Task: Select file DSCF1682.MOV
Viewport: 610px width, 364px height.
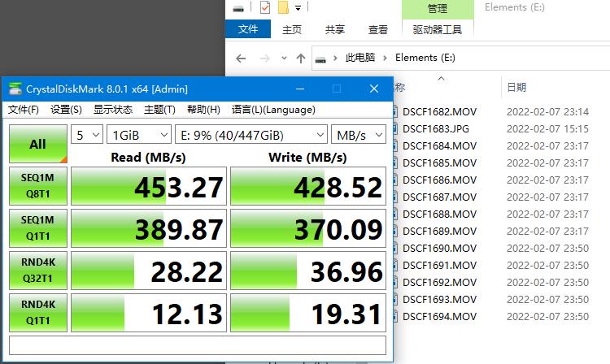Action: click(x=439, y=112)
